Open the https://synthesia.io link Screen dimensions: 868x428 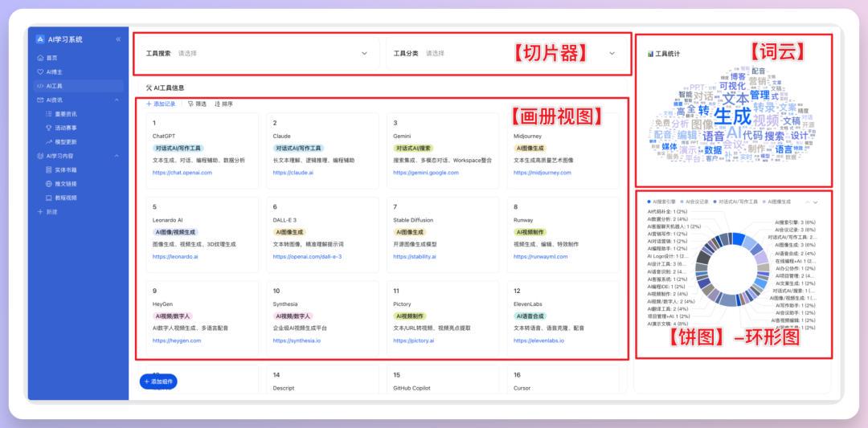(x=296, y=340)
